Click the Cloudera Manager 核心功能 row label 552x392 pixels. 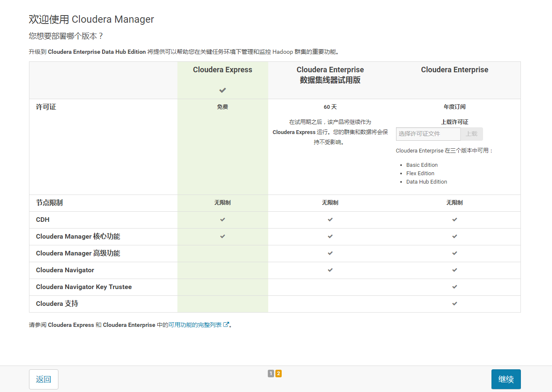(78, 237)
